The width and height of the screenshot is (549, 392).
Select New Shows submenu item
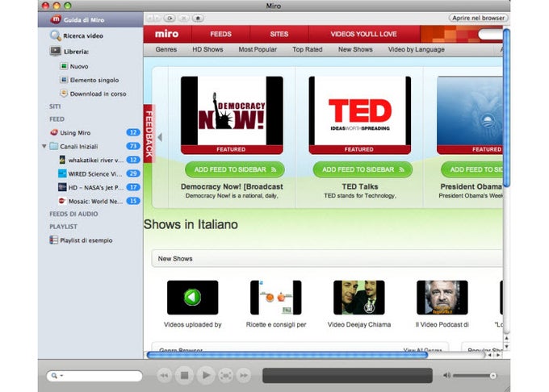click(x=355, y=49)
